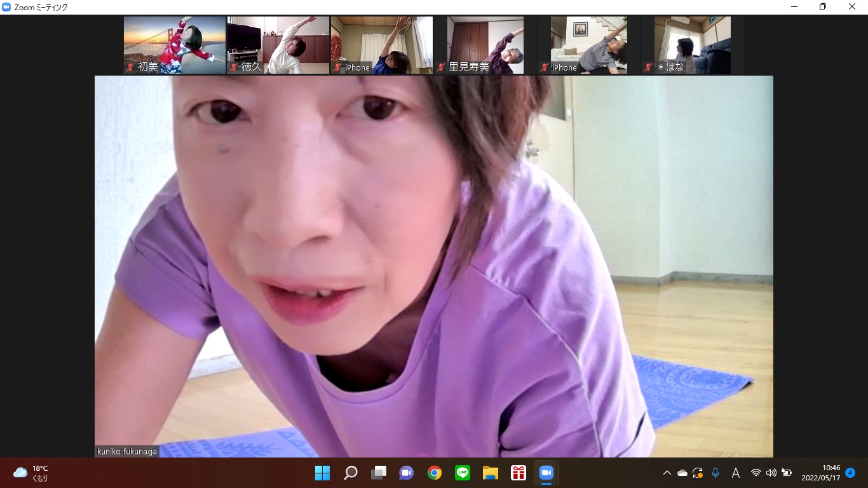
Task: Open the red gift box taskbar app
Action: pos(519,473)
